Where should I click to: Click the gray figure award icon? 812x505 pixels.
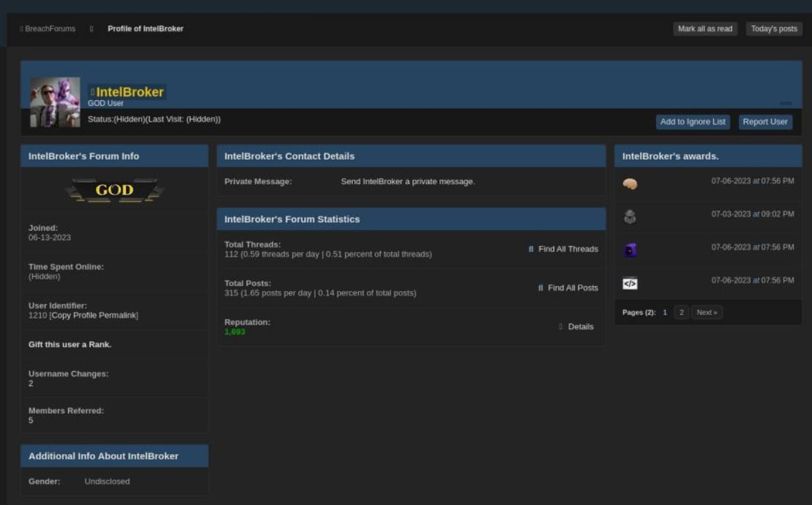click(630, 217)
